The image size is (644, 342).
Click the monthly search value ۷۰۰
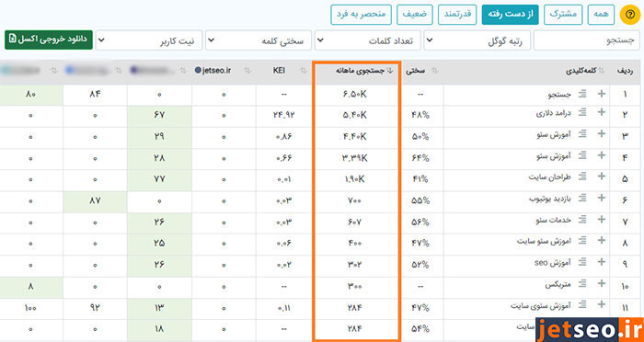(354, 200)
